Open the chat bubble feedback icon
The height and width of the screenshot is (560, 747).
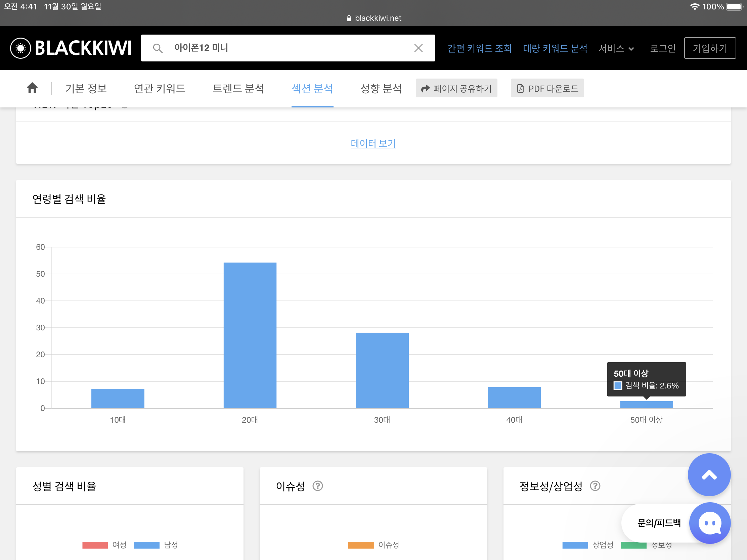pos(709,522)
